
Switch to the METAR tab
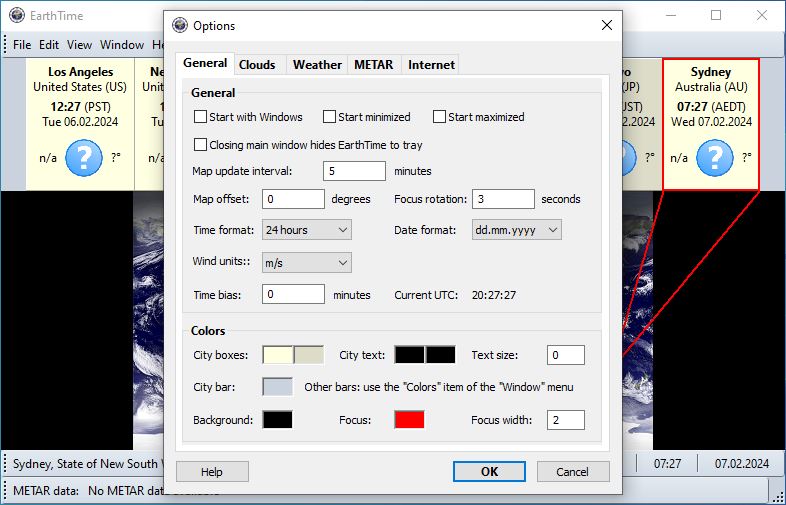(374, 65)
